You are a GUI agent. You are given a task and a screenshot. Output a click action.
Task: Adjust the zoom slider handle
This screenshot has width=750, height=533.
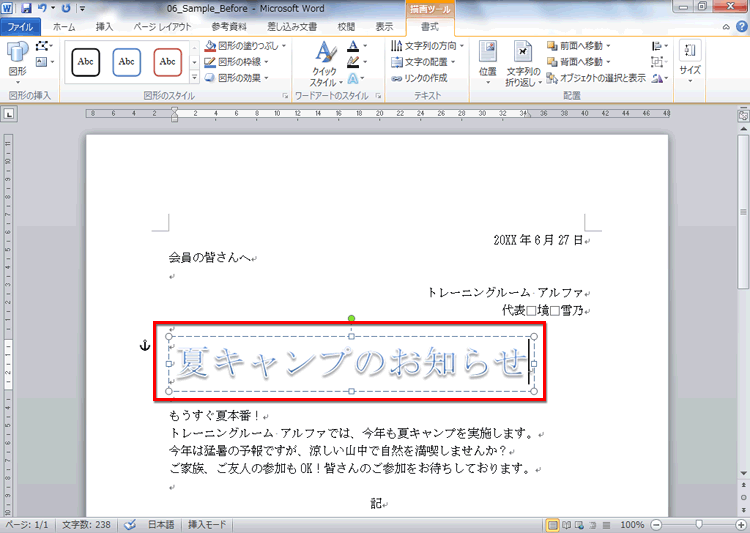coord(699,525)
